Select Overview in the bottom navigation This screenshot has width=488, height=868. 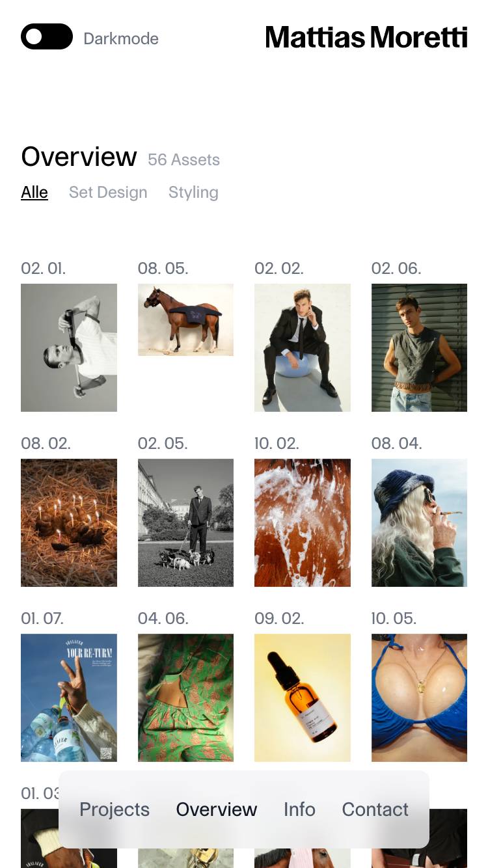click(x=217, y=809)
